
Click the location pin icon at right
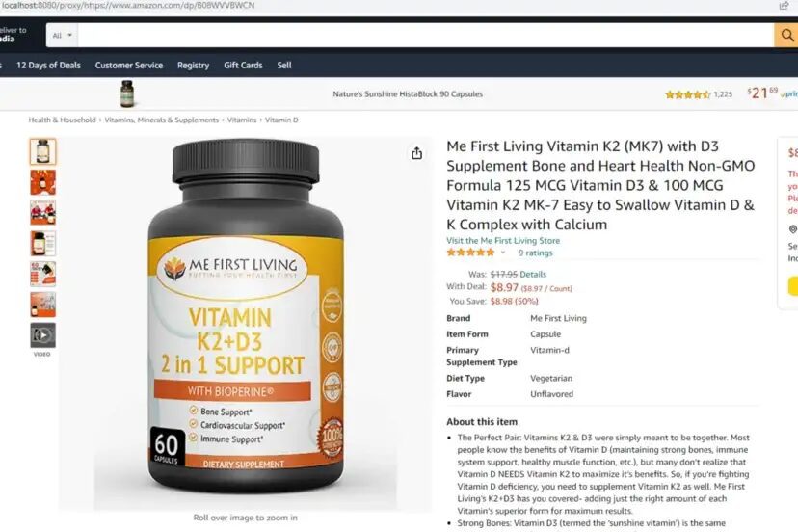click(x=793, y=229)
